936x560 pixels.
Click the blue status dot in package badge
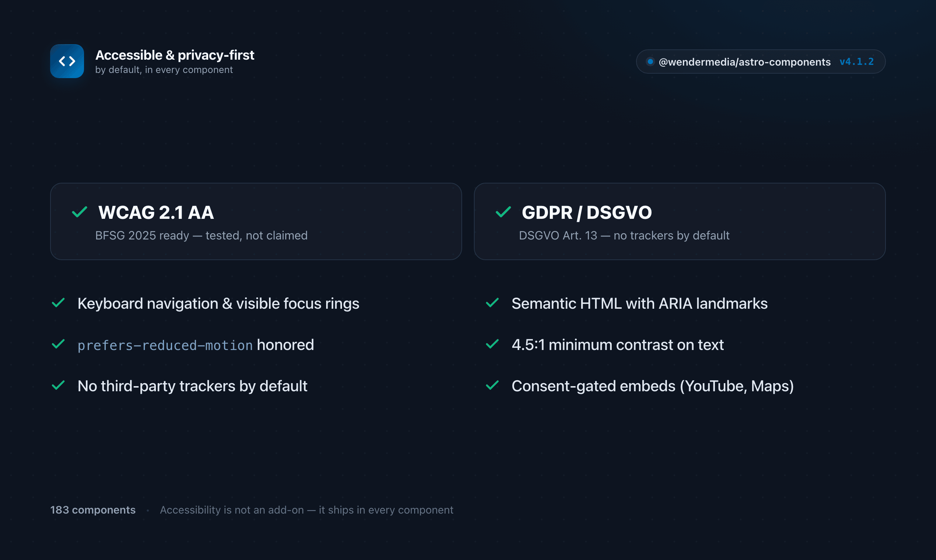click(x=650, y=62)
